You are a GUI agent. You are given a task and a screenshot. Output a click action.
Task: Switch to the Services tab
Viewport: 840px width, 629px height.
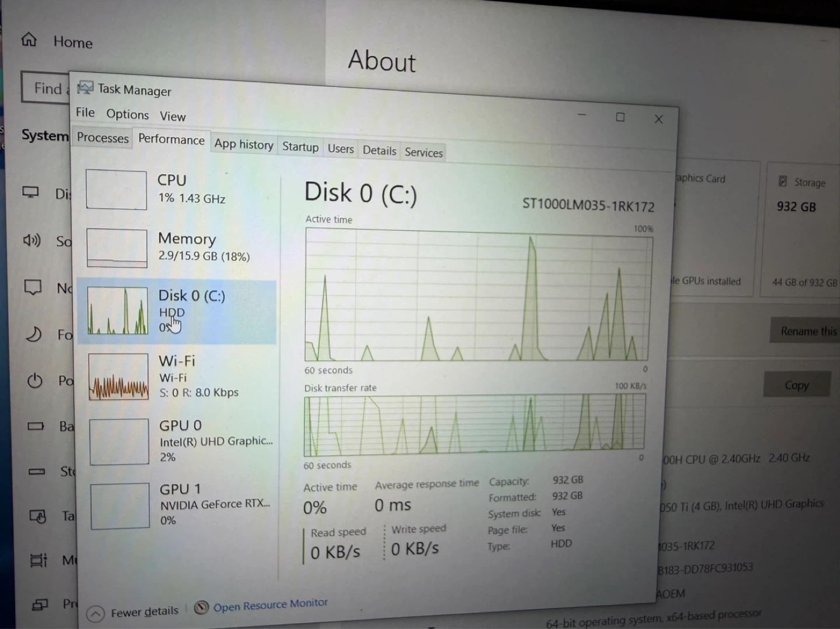(x=423, y=152)
